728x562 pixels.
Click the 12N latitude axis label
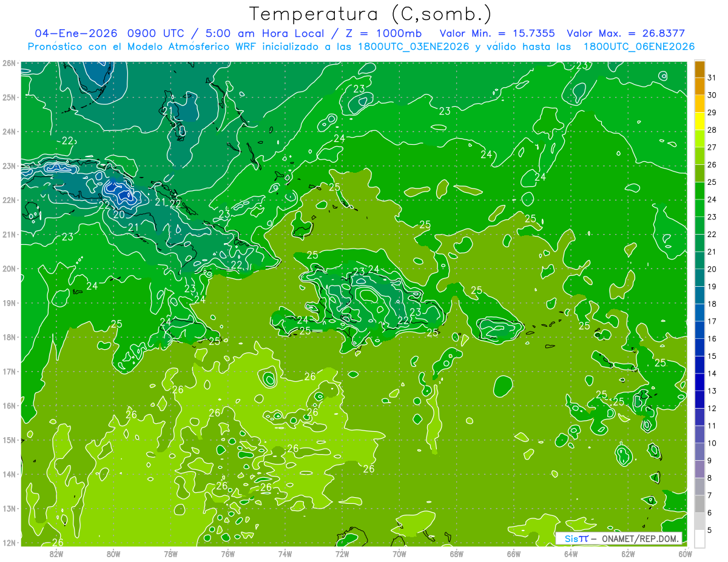[x=9, y=543]
